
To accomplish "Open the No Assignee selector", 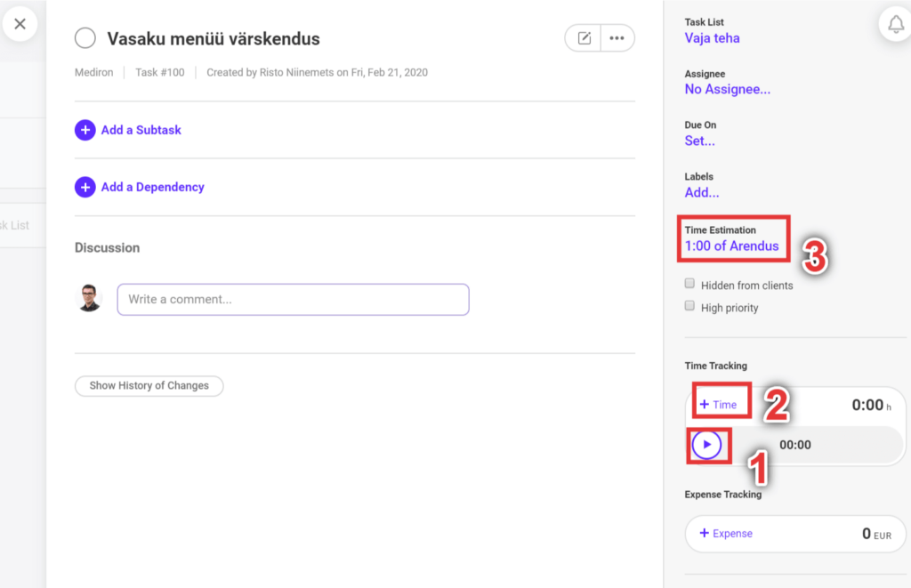I will tap(727, 89).
